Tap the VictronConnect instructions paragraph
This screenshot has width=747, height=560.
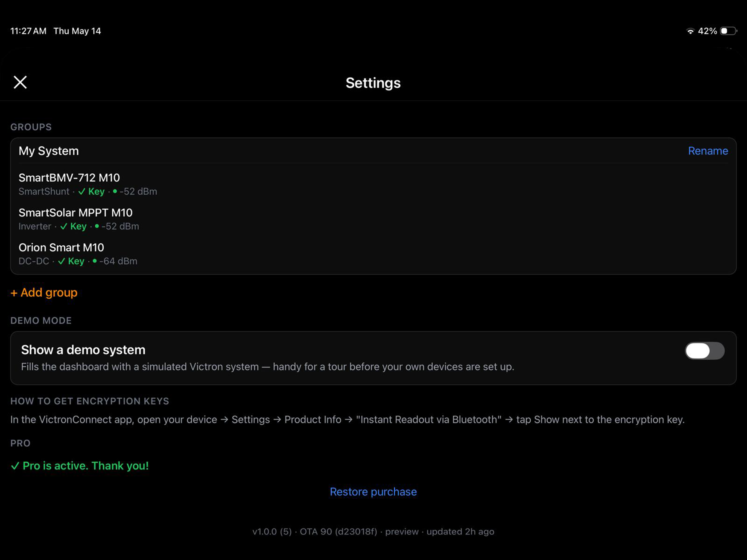348,419
